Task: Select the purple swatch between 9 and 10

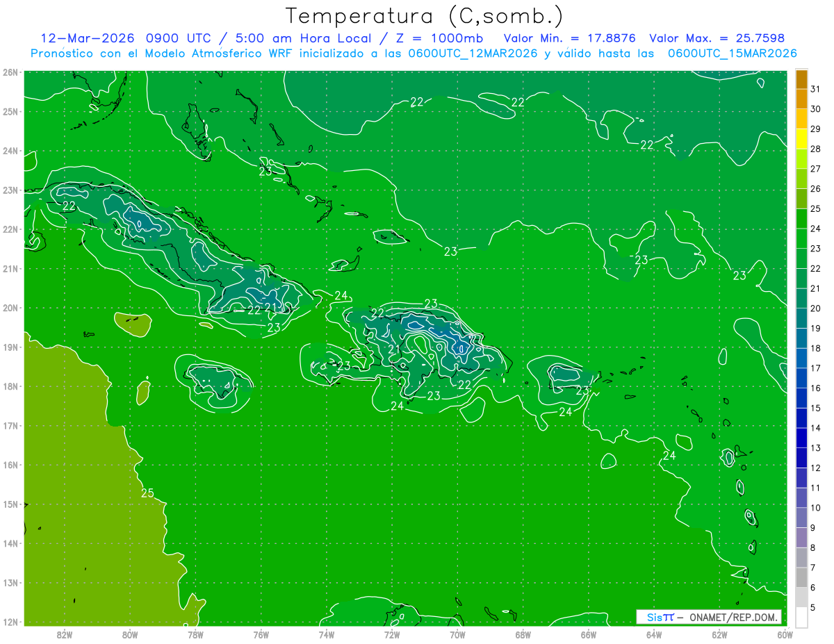Action: pyautogui.click(x=801, y=518)
